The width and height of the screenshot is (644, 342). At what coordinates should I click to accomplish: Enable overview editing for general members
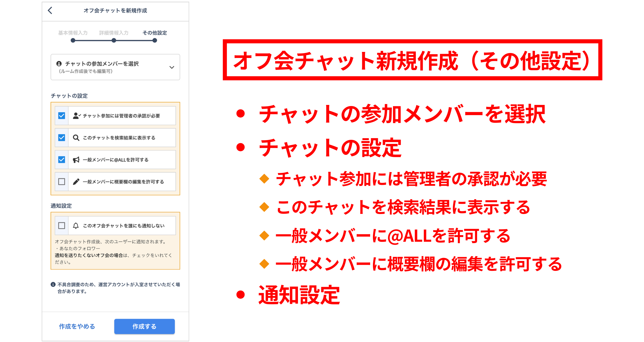(62, 182)
